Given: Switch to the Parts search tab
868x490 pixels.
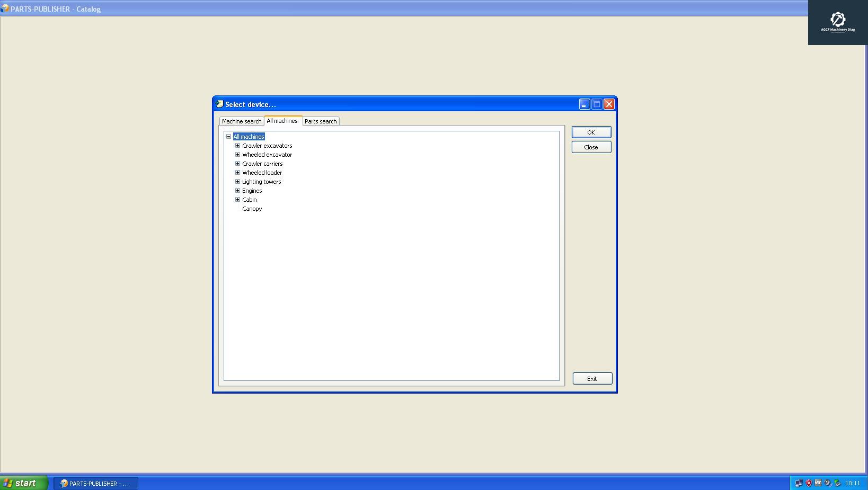Looking at the screenshot, I should pos(321,121).
